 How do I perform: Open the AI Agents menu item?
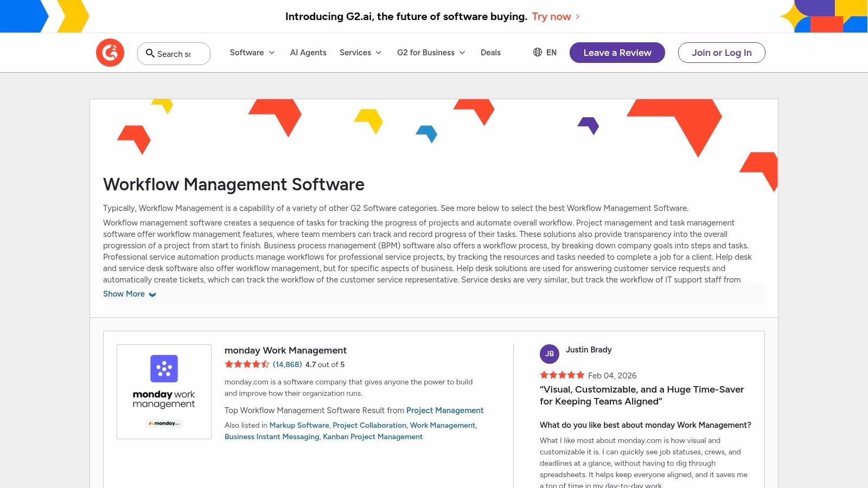point(308,53)
